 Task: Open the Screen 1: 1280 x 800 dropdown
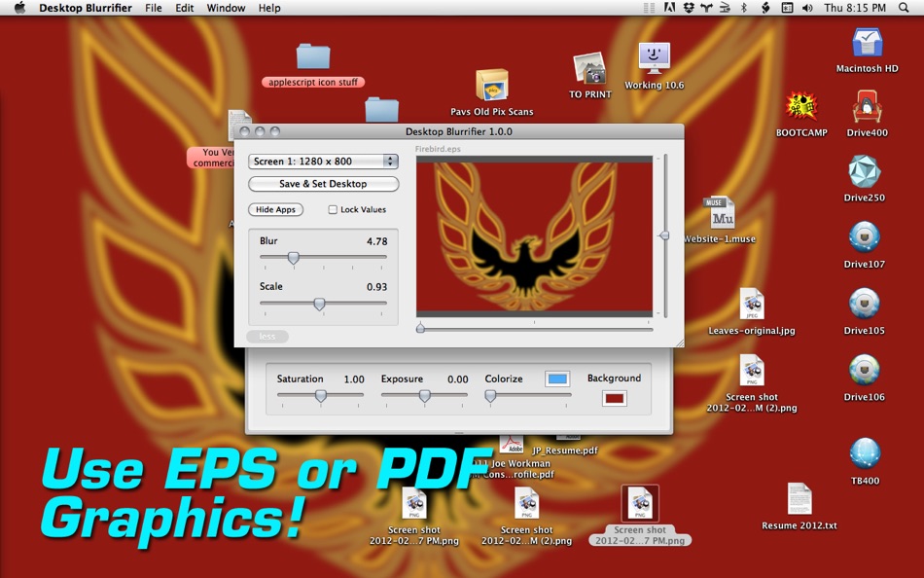[324, 161]
